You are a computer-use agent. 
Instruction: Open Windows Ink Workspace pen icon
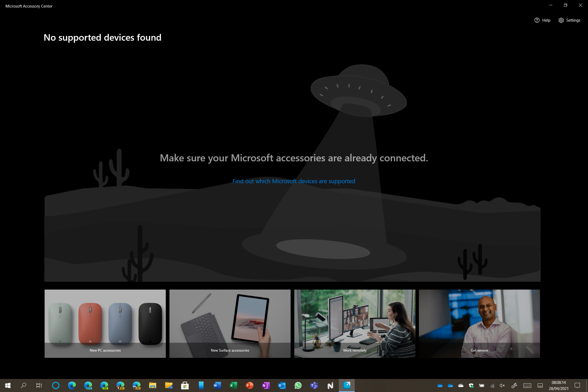(x=514, y=385)
